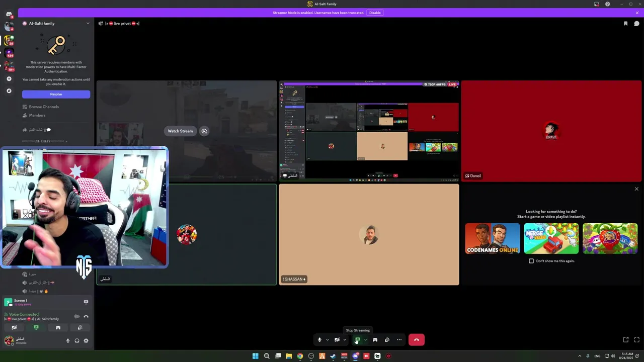Select server icon with 1K+ badge
The width and height of the screenshot is (644, 362).
coord(9,66)
